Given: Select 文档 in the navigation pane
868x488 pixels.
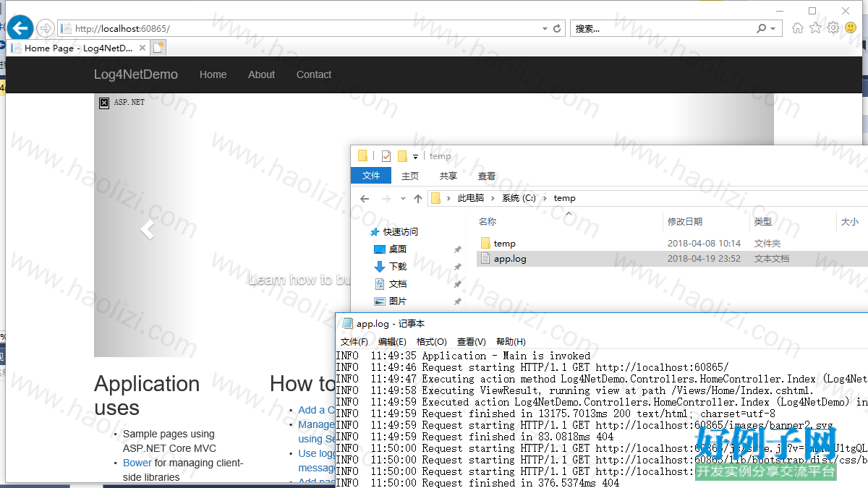Looking at the screenshot, I should [398, 284].
